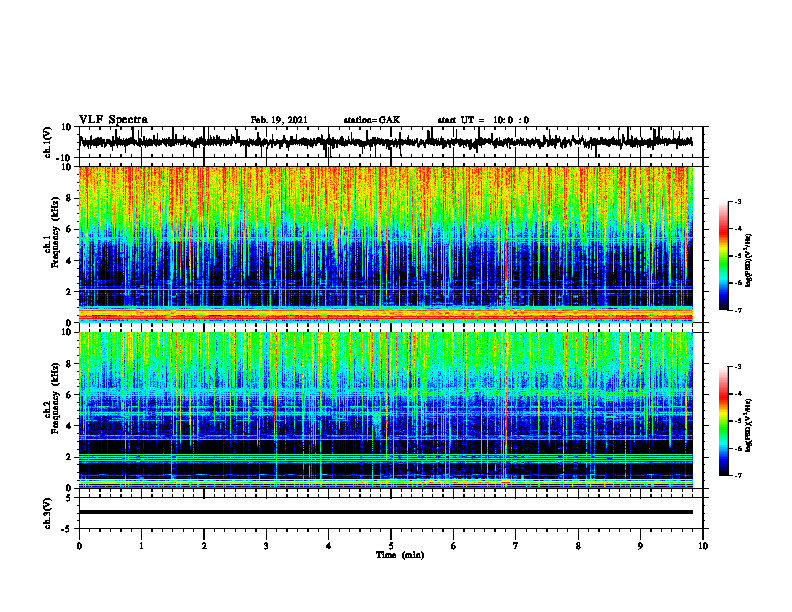Click the "6" kHz tick on ch.2 frequency axis
Image resolution: width=792 pixels, height=612 pixels.
(70, 395)
